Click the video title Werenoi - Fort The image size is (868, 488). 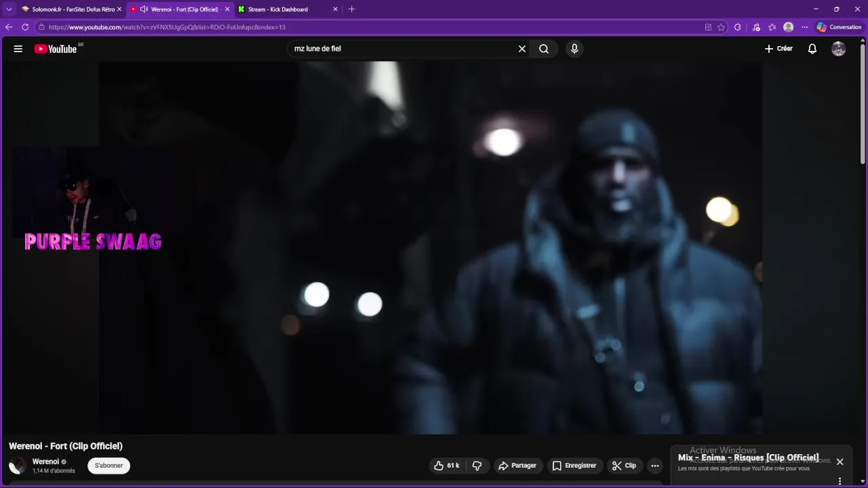tap(66, 446)
